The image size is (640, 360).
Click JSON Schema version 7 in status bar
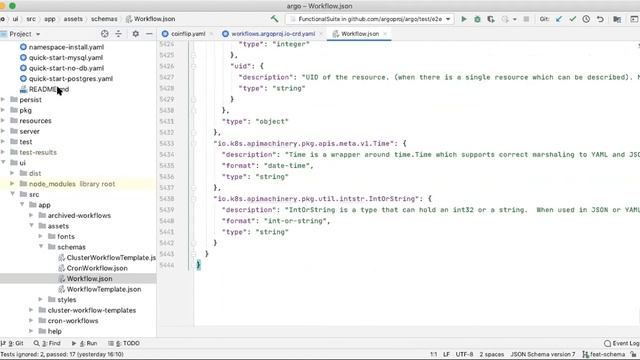coord(542,354)
